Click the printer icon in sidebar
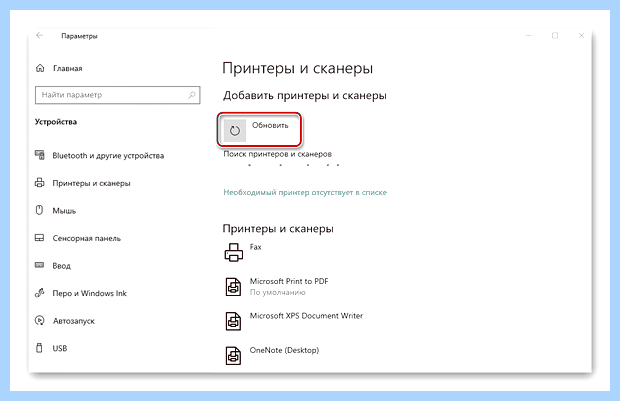620x401 pixels. (x=40, y=183)
